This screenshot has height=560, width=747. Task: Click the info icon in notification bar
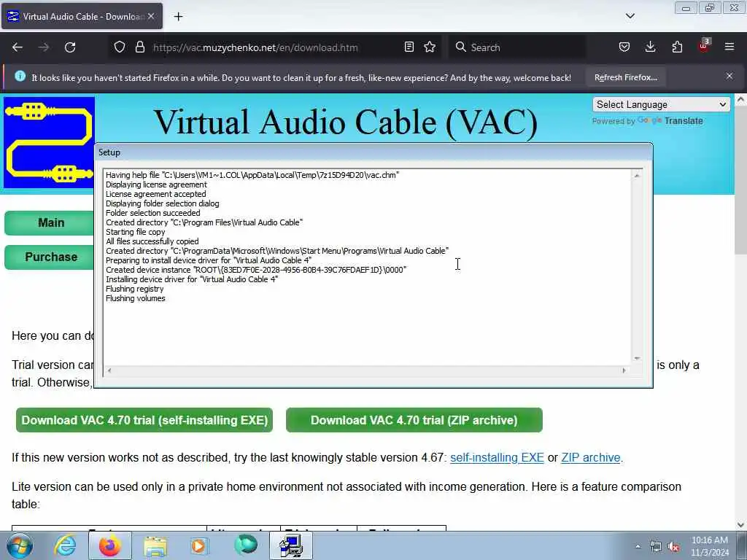click(x=20, y=76)
